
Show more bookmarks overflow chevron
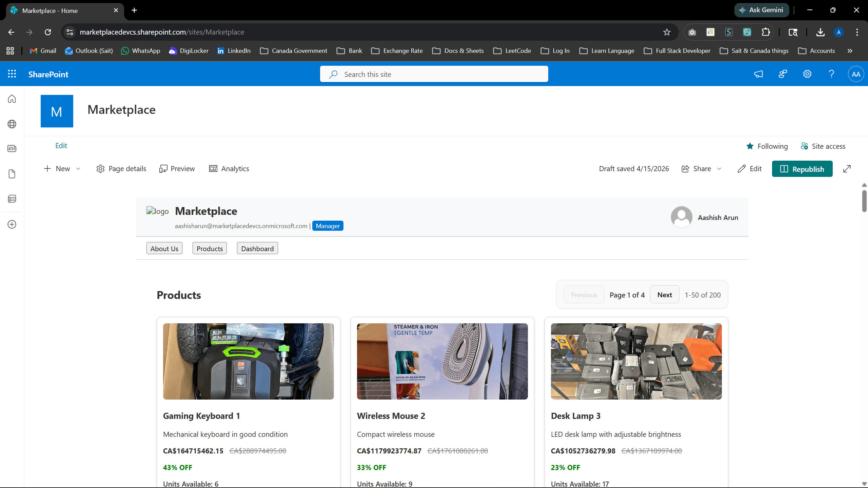click(850, 51)
